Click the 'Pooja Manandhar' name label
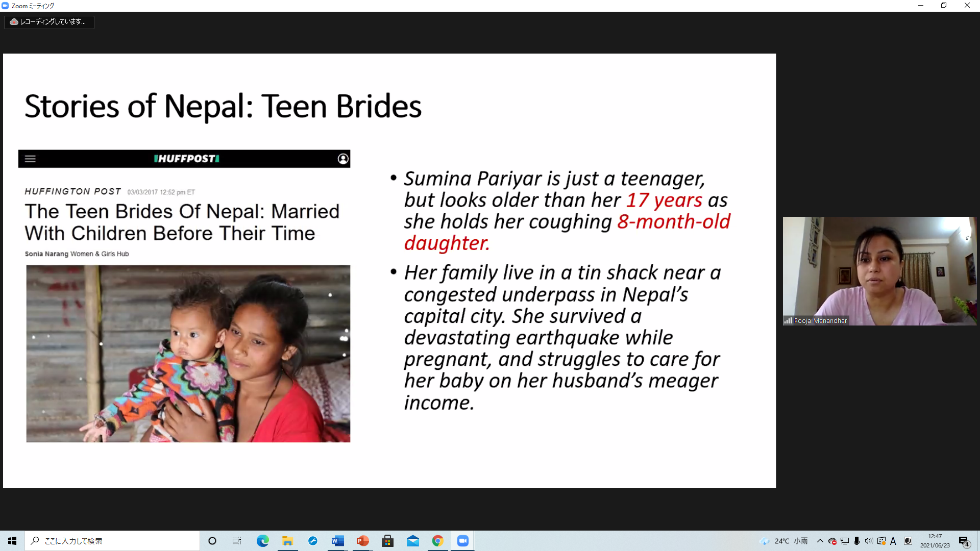Screen dimensions: 980x551 point(820,320)
